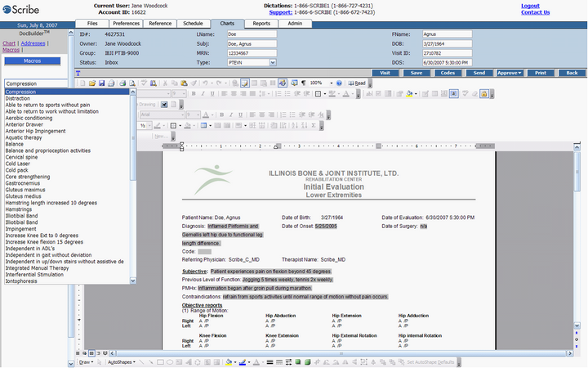This screenshot has height=368, width=588.
Task: Select the Line tool in Drawing toolbar
Action: [142, 362]
